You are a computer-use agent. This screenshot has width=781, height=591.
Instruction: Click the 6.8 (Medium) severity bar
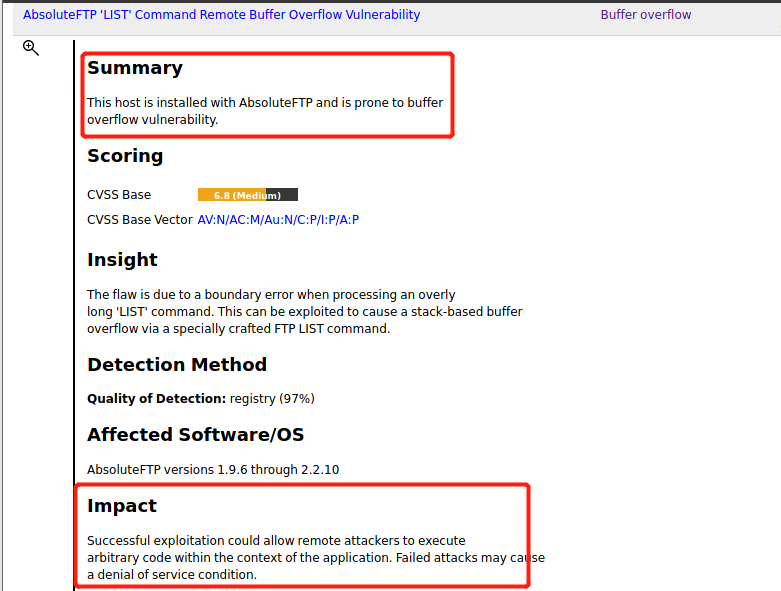click(248, 195)
